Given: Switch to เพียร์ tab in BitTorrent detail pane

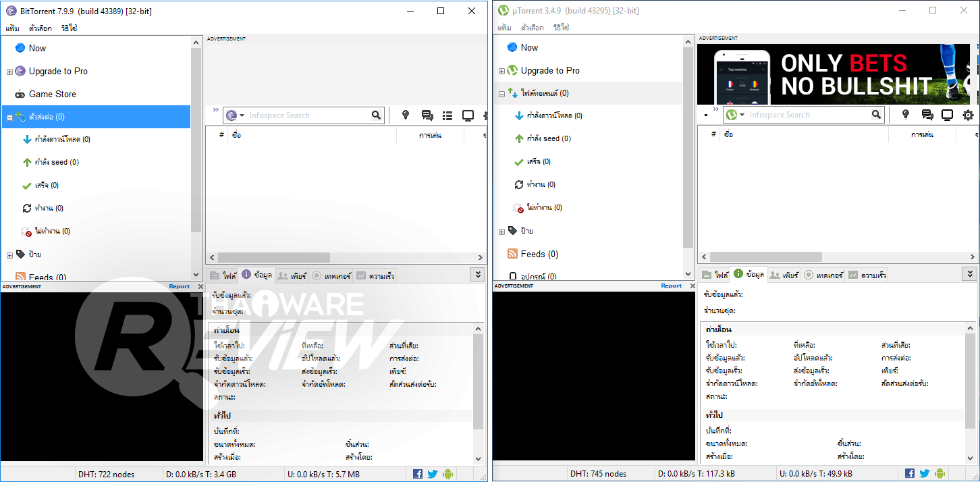Looking at the screenshot, I should 292,275.
